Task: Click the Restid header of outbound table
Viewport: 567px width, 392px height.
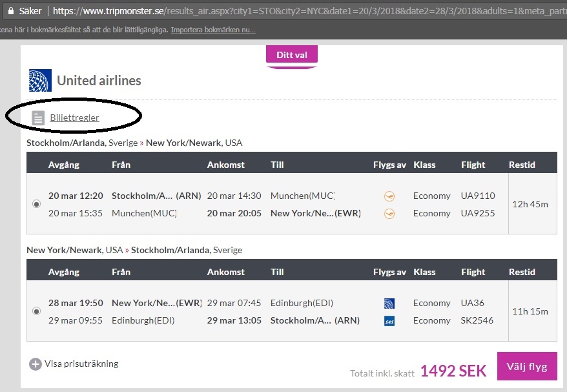Action: pos(522,165)
